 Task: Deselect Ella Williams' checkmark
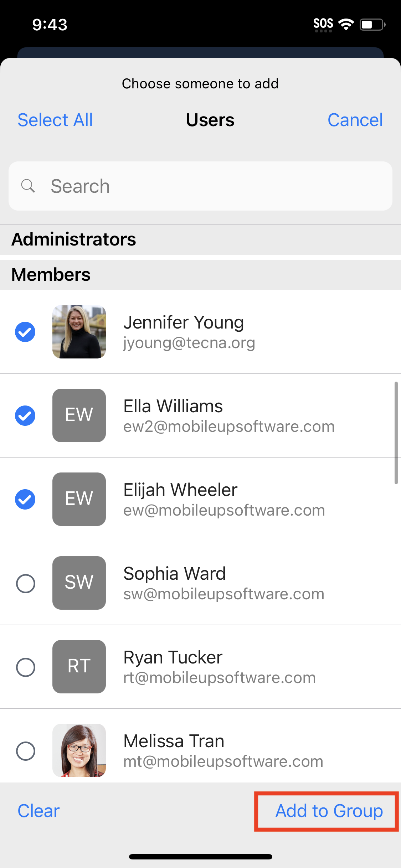(25, 416)
